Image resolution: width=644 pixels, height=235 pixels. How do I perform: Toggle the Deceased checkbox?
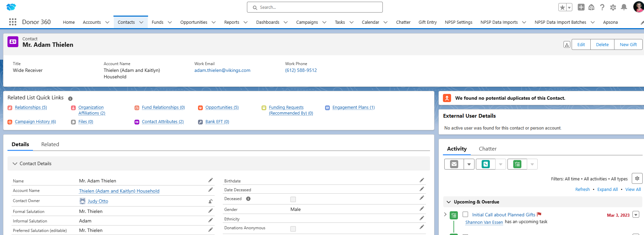293,199
